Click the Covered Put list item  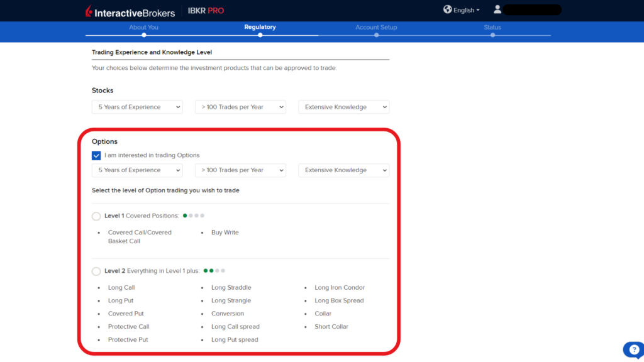[x=126, y=314]
